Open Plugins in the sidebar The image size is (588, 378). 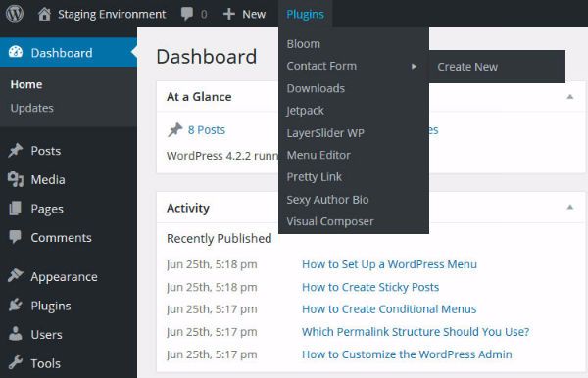(x=51, y=307)
